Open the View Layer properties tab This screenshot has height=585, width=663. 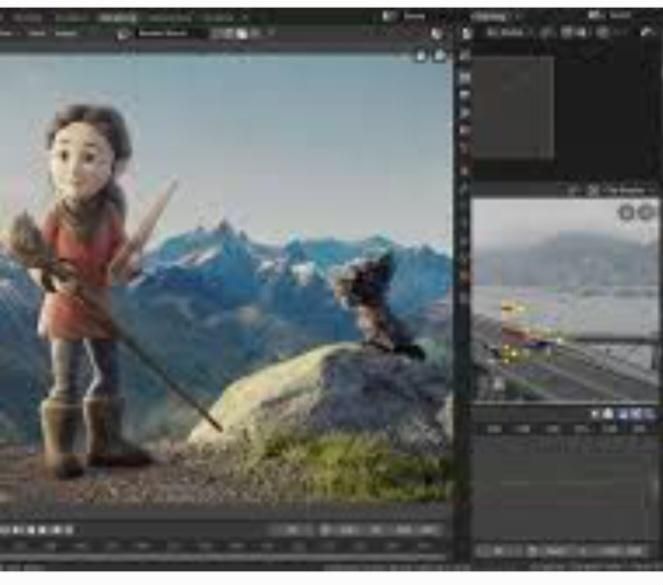[465, 113]
